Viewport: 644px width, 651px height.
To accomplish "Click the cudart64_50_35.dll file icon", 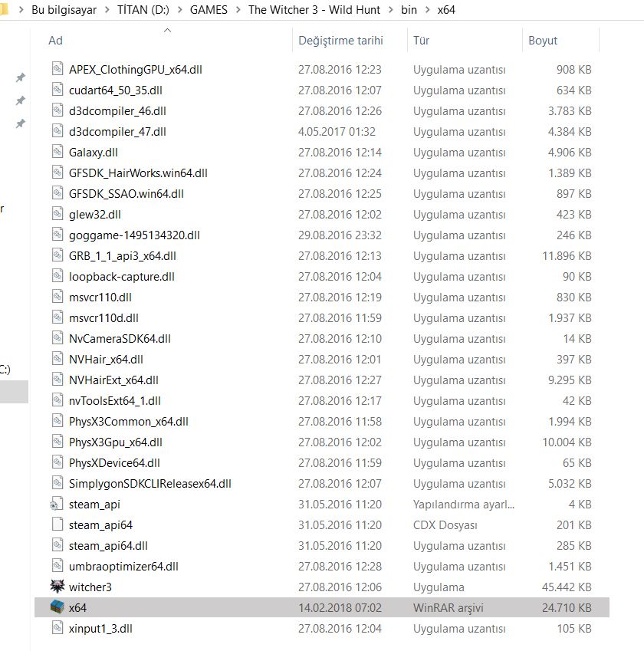I will [x=58, y=89].
